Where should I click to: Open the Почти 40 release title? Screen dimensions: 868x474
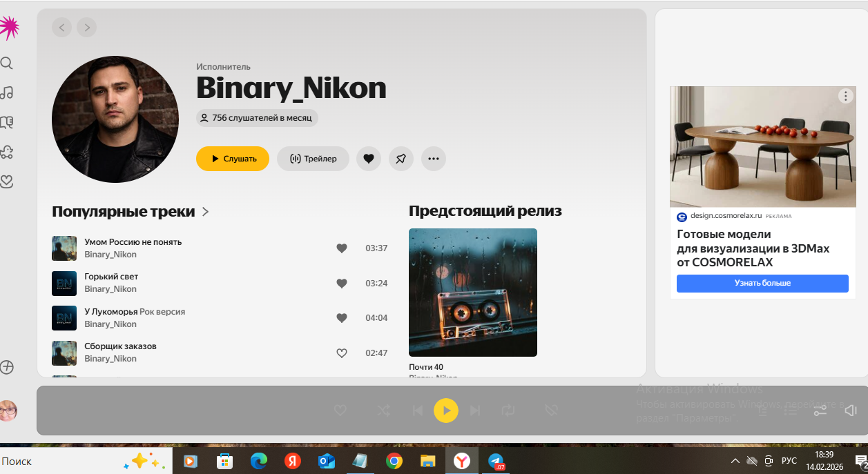[x=426, y=367]
